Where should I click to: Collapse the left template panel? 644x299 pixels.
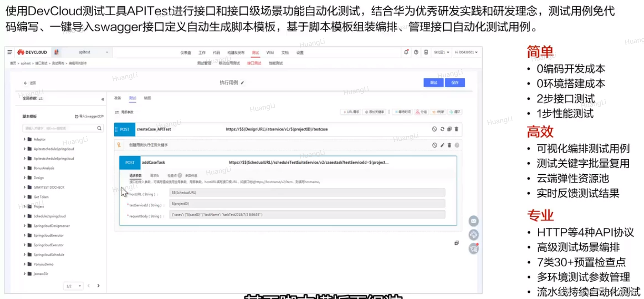point(103,99)
